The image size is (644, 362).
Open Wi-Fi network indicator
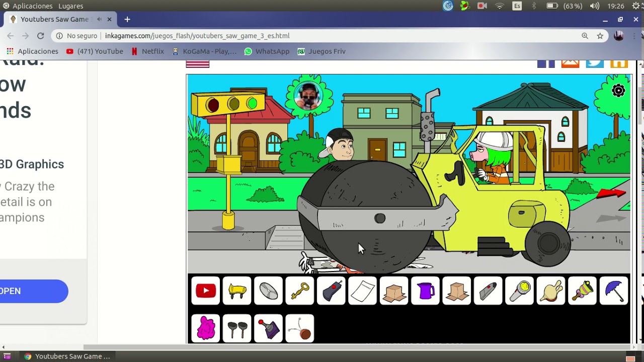coord(500,6)
